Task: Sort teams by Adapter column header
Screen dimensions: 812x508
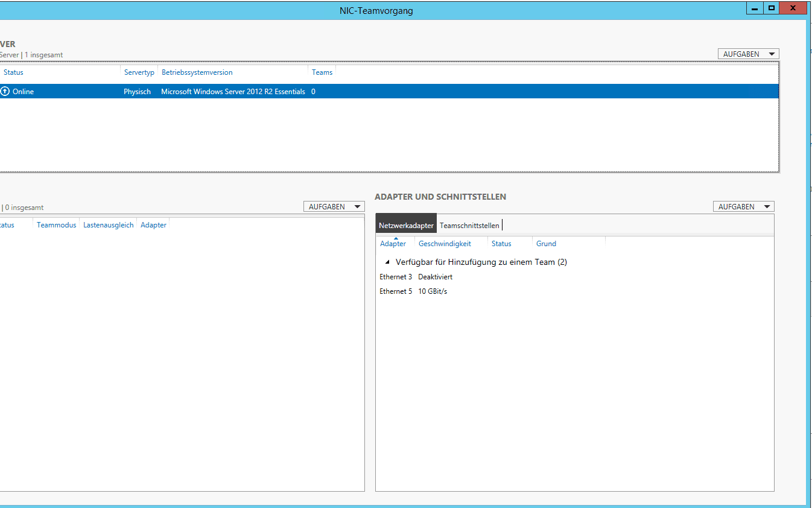Action: pos(153,225)
